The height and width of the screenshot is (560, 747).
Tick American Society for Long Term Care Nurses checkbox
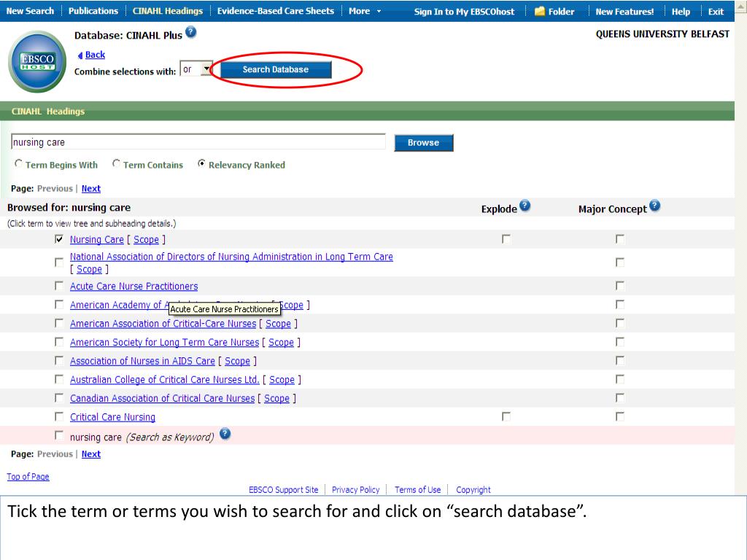[x=58, y=342]
